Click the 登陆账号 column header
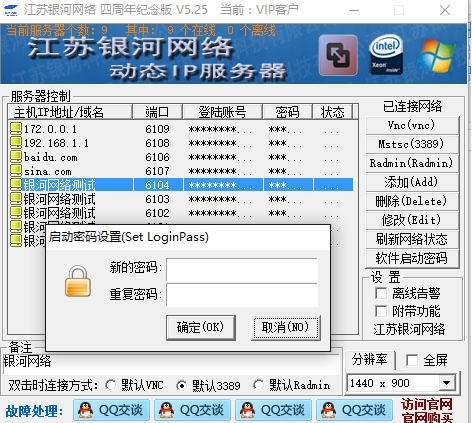 pos(222,112)
